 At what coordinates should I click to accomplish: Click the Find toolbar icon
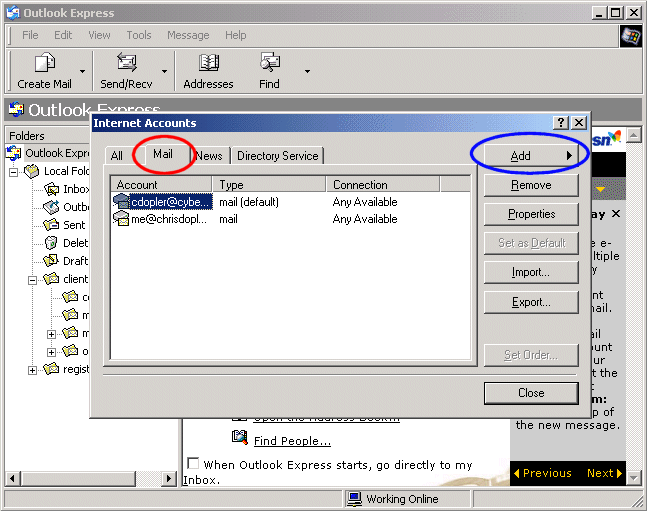click(x=269, y=63)
